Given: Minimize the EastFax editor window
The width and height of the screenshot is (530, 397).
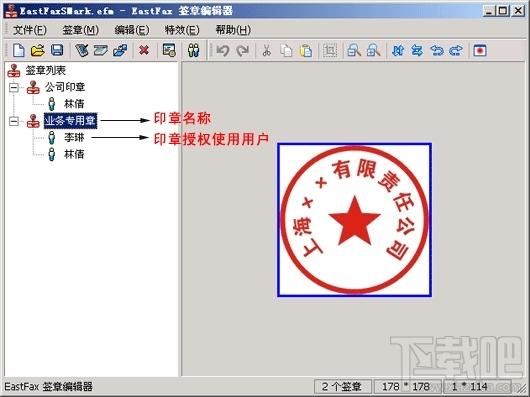Looking at the screenshot, I should pyautogui.click(x=489, y=11).
